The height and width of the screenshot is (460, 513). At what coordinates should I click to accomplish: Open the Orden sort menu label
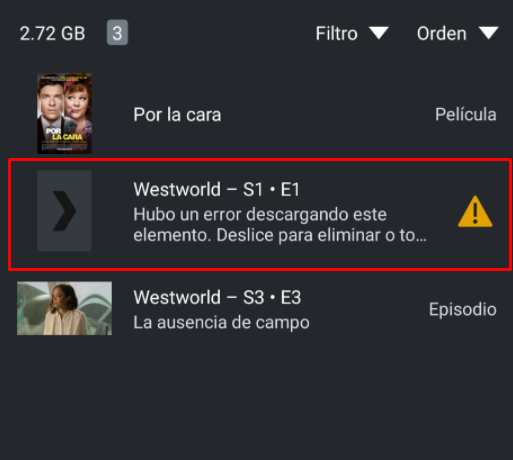tap(441, 34)
